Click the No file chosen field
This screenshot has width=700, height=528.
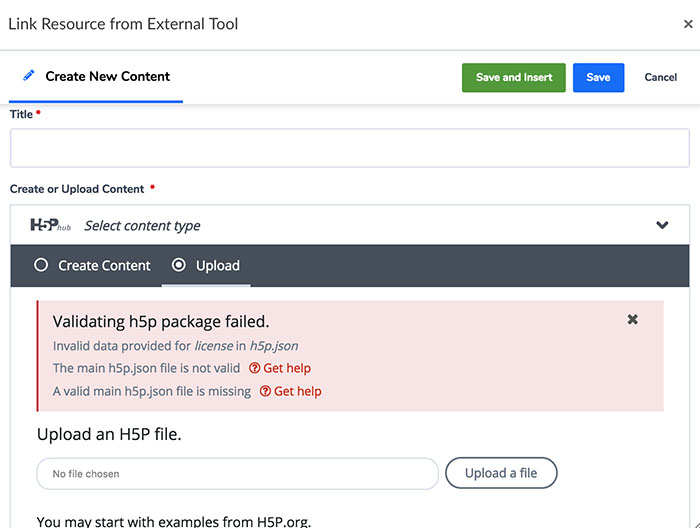point(238,474)
